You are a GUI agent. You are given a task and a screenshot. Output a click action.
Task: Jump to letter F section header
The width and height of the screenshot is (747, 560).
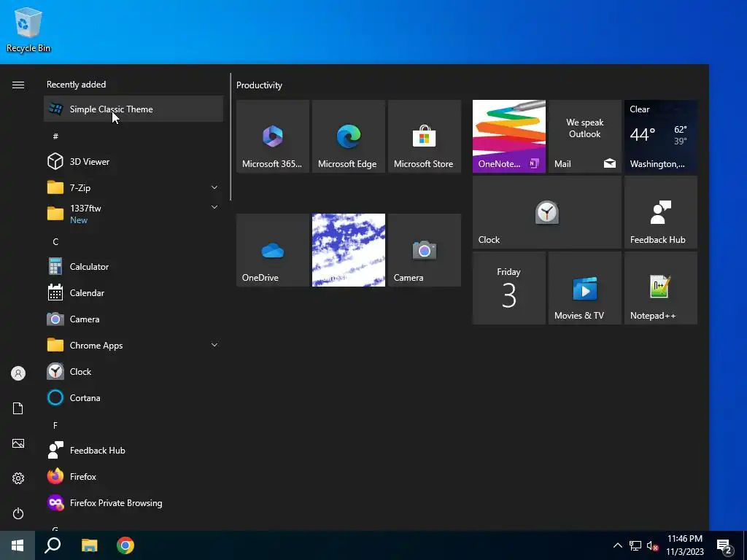pyautogui.click(x=55, y=426)
